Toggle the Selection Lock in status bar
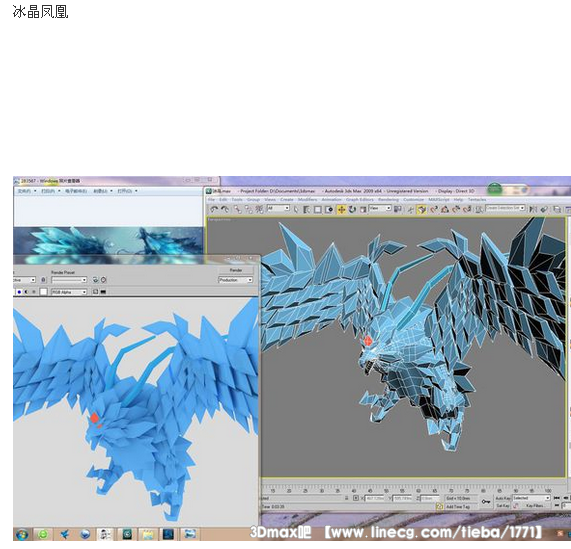Image resolution: width=571 pixels, height=549 pixels. [x=346, y=498]
